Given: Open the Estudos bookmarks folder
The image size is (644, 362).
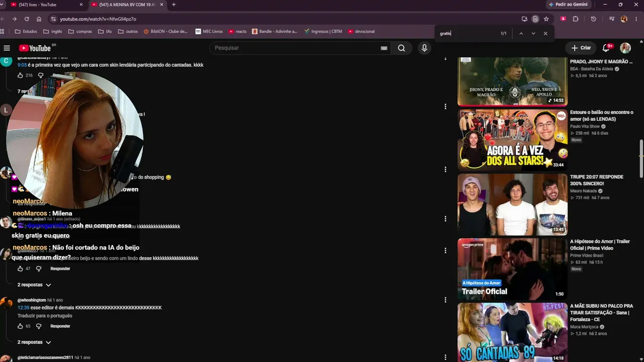Looking at the screenshot, I should [26, 31].
